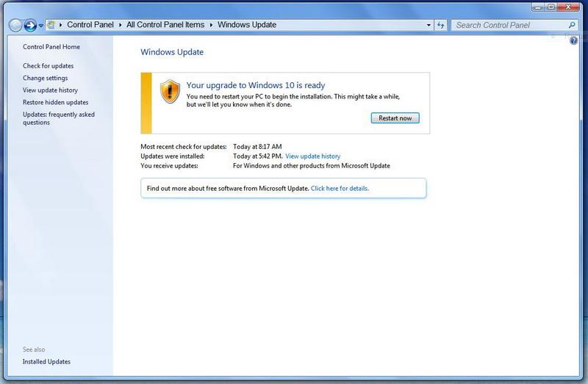
Task: Click the Back navigation arrow button
Action: (x=15, y=26)
